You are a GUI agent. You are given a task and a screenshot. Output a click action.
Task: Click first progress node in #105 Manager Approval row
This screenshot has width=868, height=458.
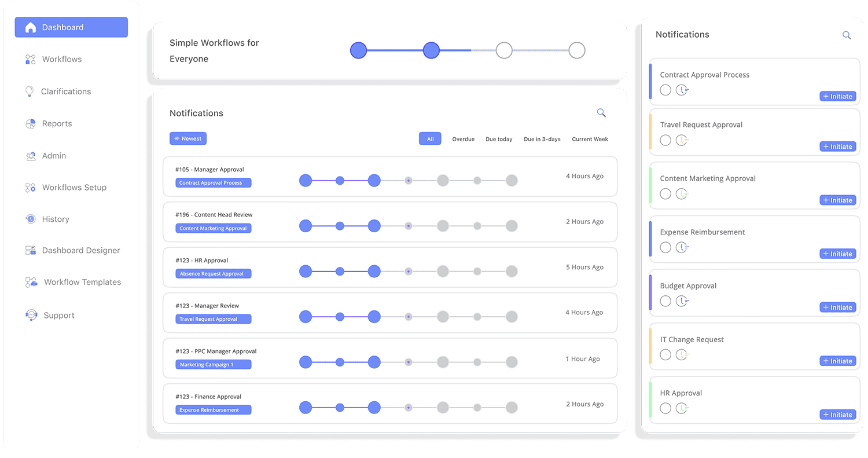click(x=306, y=181)
